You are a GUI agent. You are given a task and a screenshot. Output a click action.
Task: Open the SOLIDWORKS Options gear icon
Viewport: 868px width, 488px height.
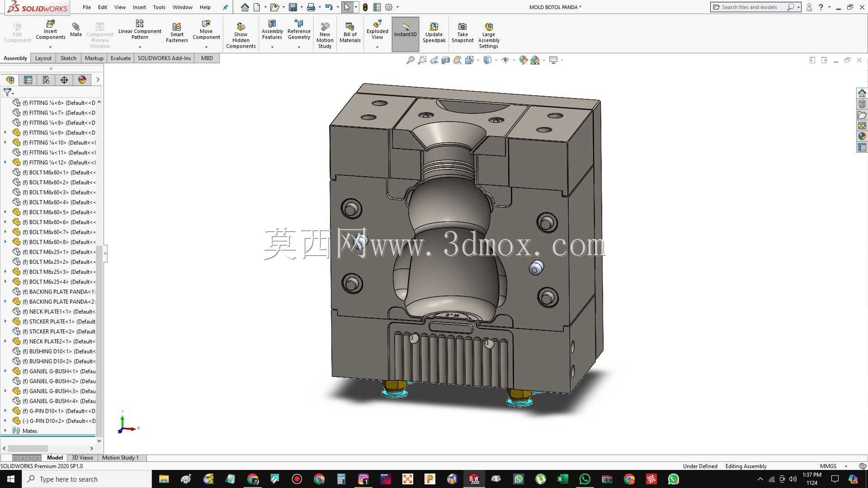(389, 7)
